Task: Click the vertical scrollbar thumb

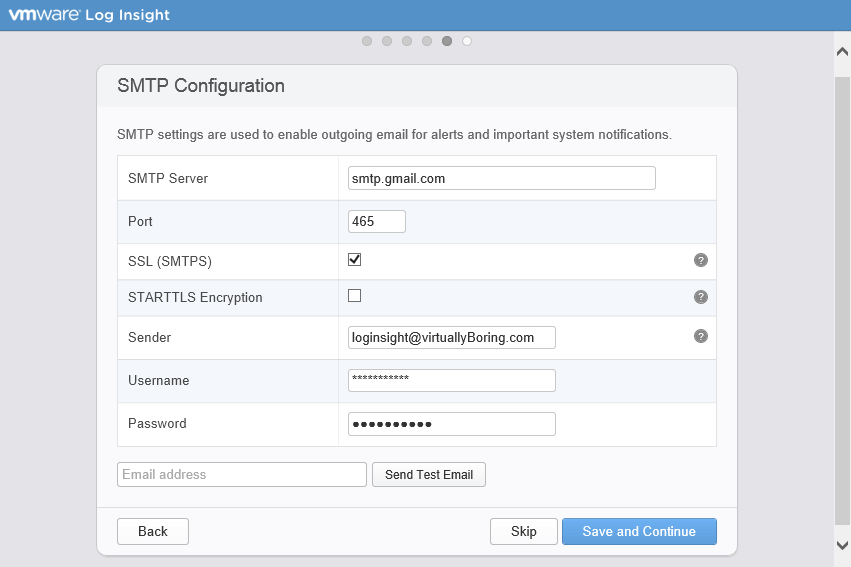Action: (842, 301)
